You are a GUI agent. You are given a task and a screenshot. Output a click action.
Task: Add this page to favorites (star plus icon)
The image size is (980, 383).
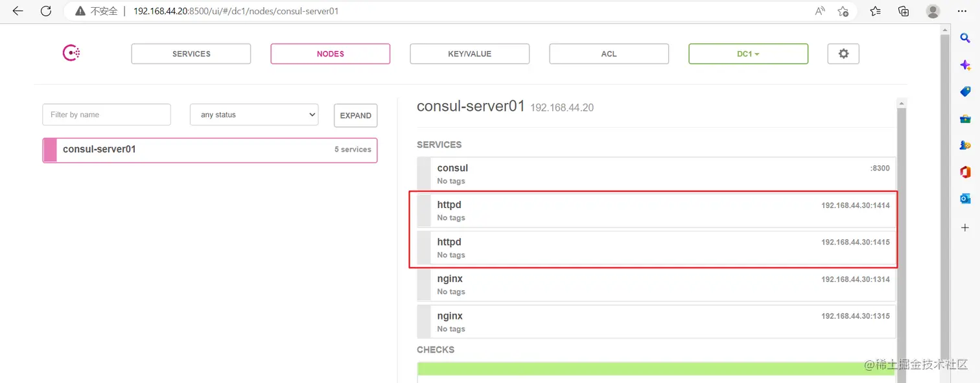click(x=843, y=11)
